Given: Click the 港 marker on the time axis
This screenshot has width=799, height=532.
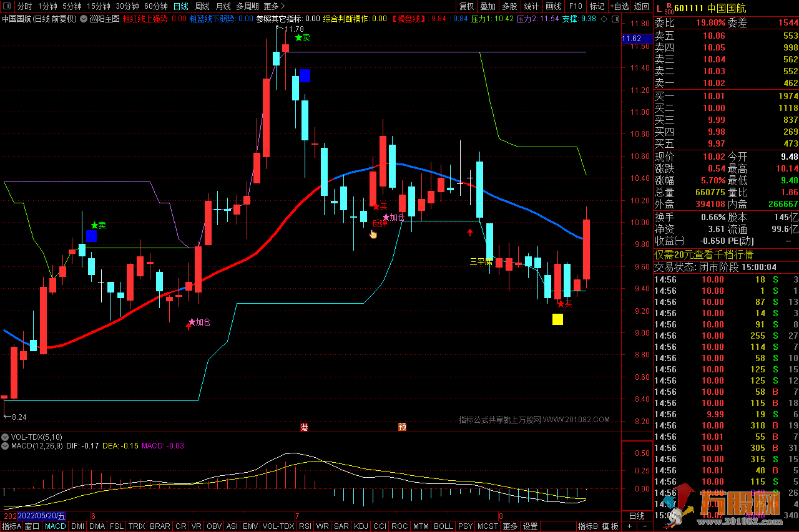Looking at the screenshot, I should [304, 427].
